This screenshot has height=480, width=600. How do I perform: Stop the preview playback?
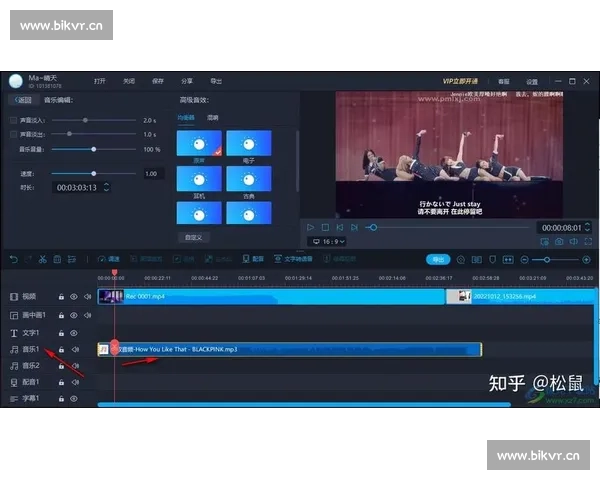click(325, 227)
